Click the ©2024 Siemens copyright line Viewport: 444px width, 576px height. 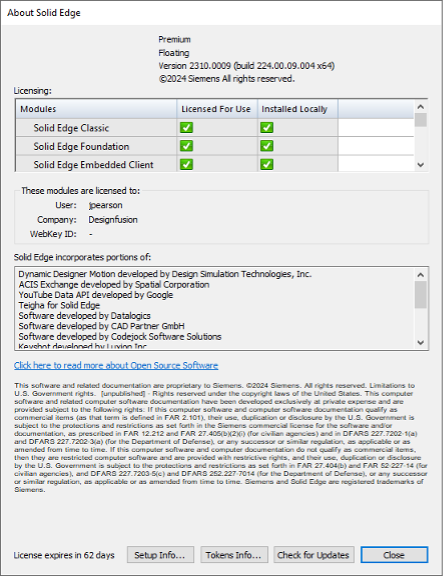tap(227, 79)
